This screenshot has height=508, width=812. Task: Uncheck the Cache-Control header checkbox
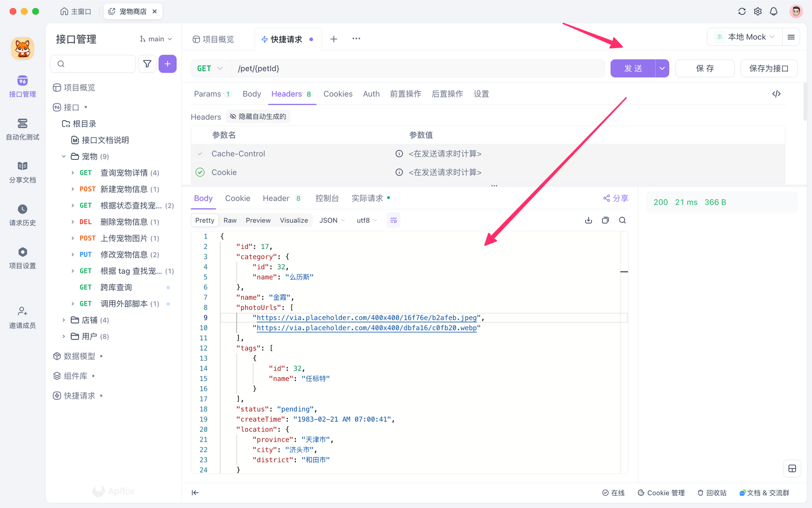[200, 153]
